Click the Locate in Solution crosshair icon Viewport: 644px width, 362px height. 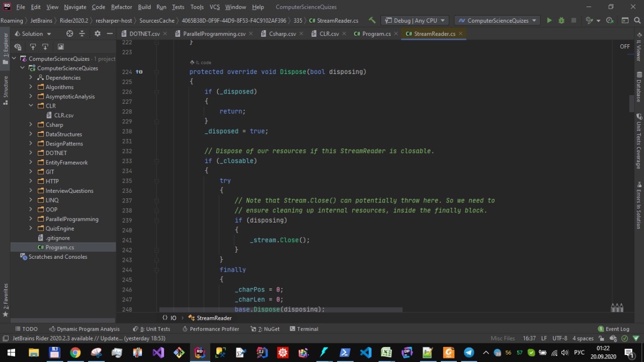click(70, 34)
